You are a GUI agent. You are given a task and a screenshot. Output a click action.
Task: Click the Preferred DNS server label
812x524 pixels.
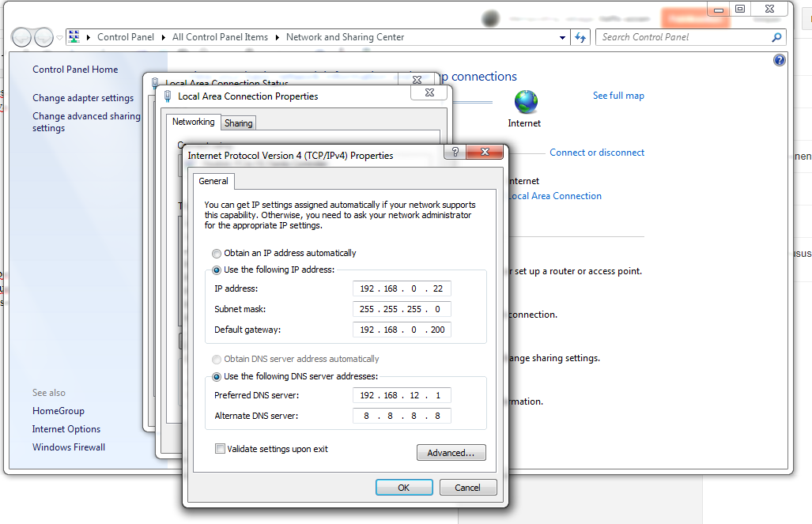256,395
